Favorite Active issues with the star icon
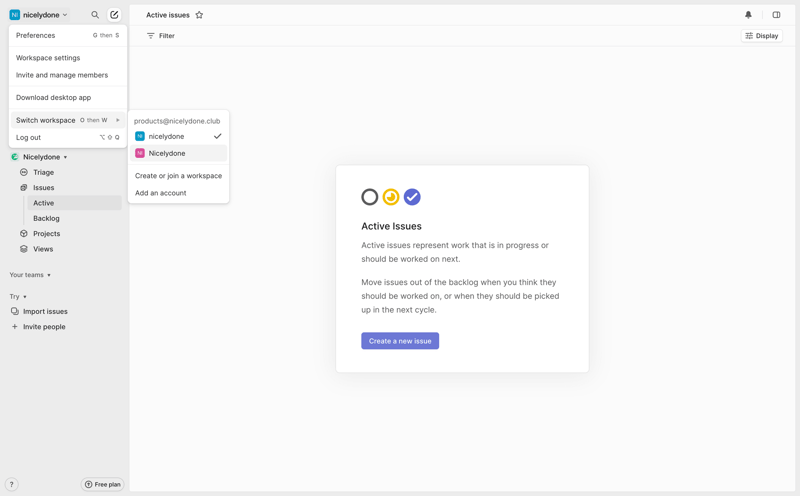This screenshot has width=800, height=496. click(199, 15)
